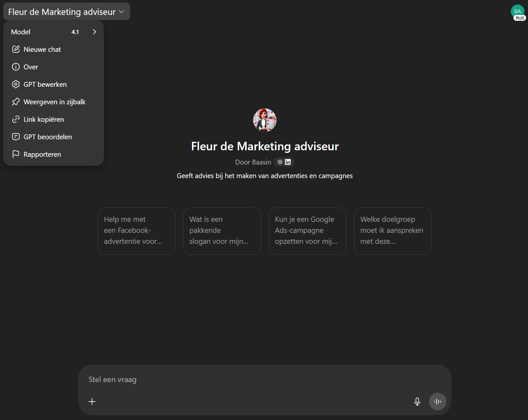Click Link kopiëren menu entry
The width and height of the screenshot is (528, 420).
(43, 119)
